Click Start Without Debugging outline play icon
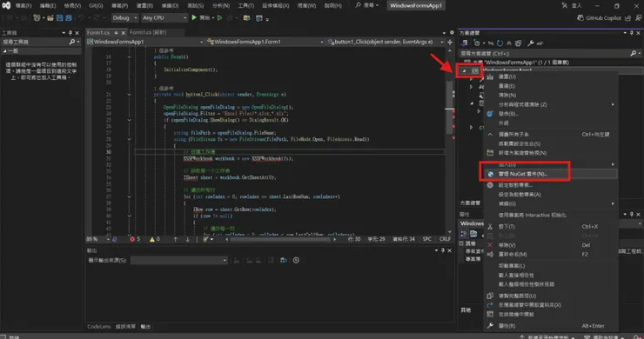Viewport: 644px width, 339px height. coord(219,17)
